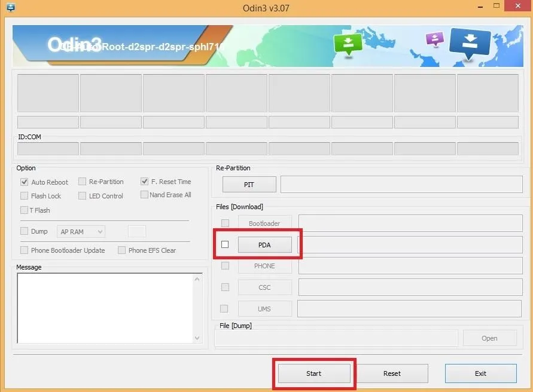Viewport: 533px width, 392px height.
Task: Click the PIT button
Action: coord(249,185)
